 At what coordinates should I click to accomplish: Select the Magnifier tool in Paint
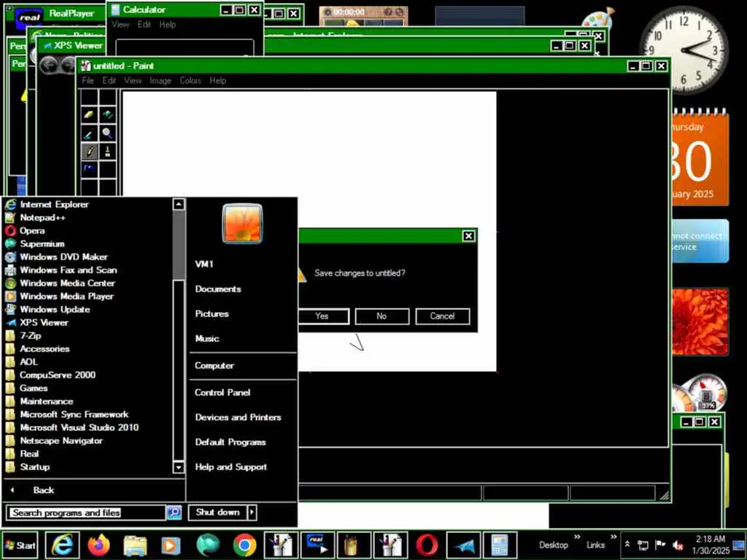pos(108,133)
